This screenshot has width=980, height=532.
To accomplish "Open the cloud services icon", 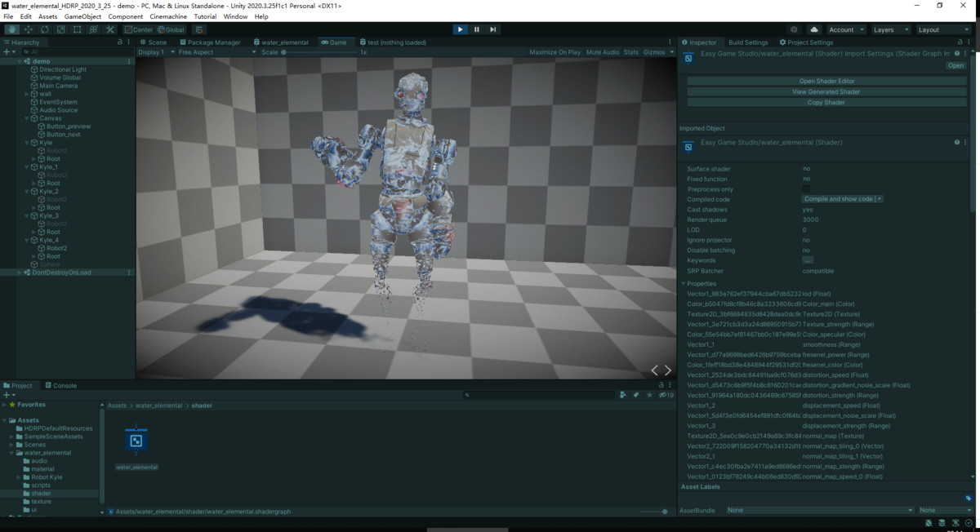I will 814,29.
